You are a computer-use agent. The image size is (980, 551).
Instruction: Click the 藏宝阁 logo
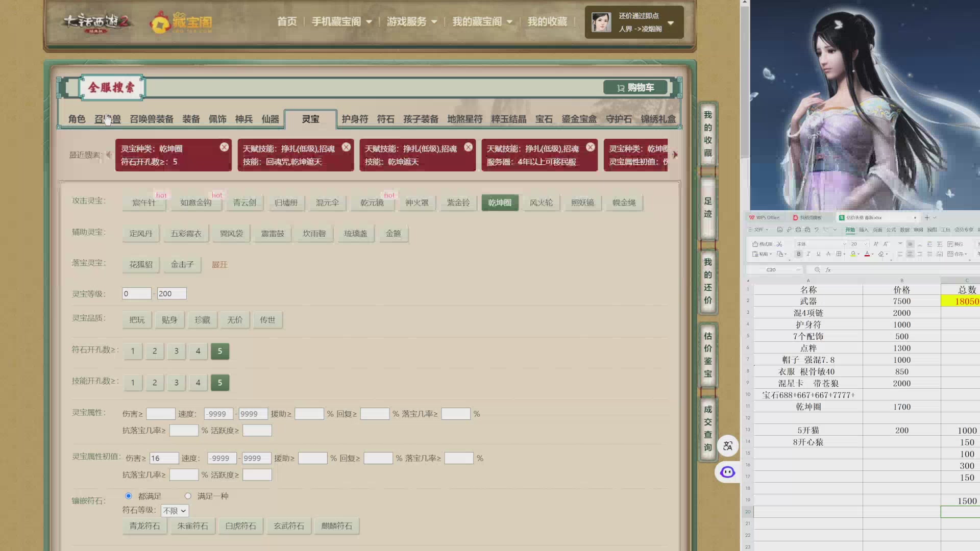click(x=181, y=22)
